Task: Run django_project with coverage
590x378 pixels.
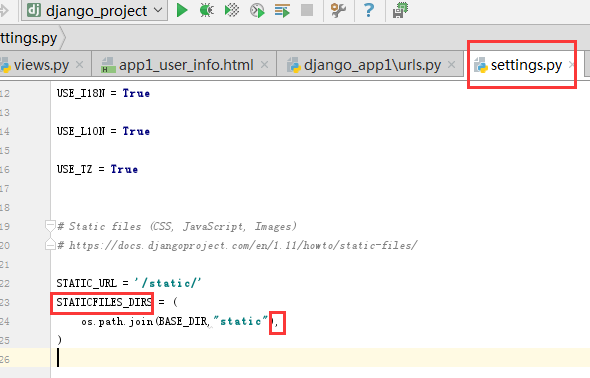Action: pos(232,10)
